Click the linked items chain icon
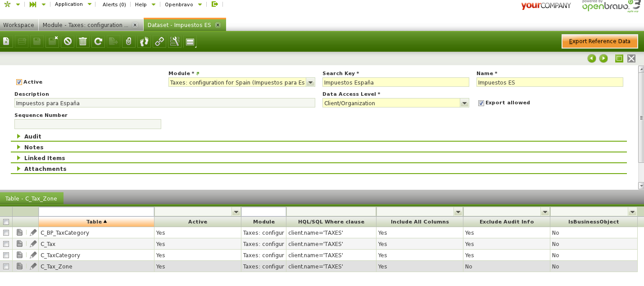 coord(159,42)
